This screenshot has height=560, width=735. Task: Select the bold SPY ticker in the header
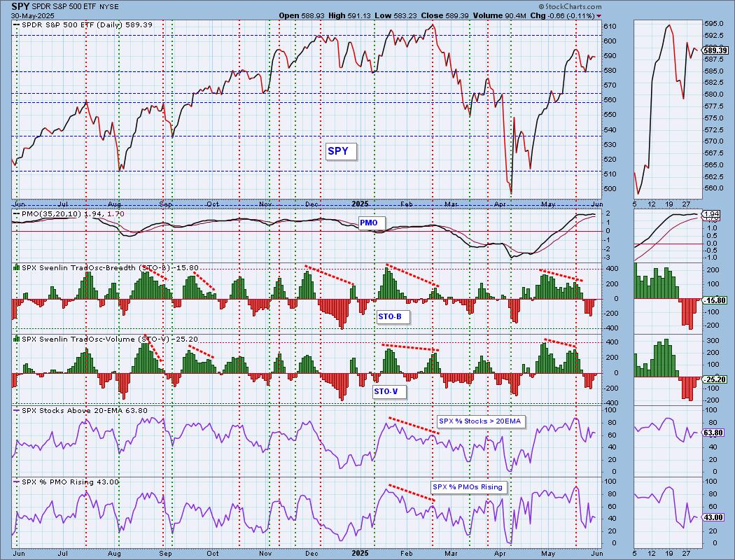point(19,6)
